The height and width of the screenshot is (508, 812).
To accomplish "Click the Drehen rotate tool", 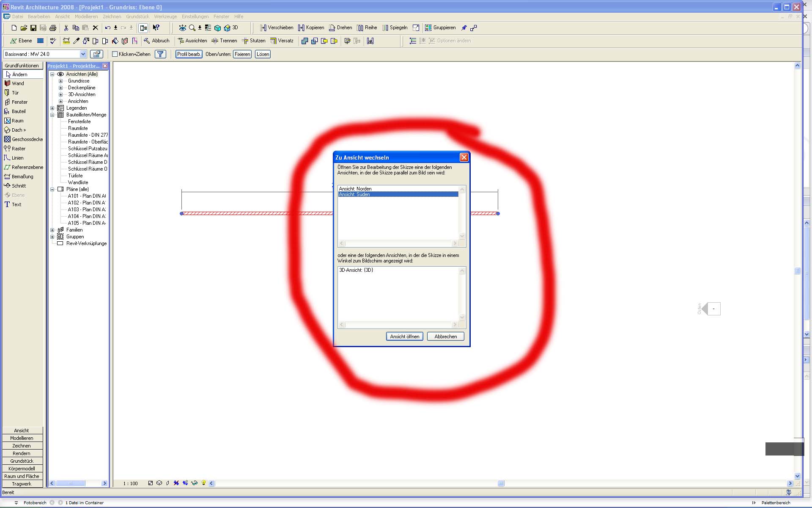I will pyautogui.click(x=340, y=28).
